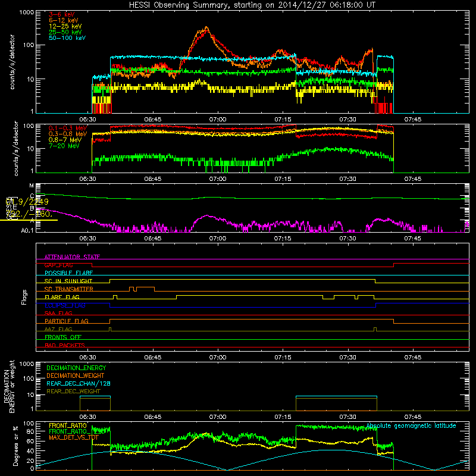The height and width of the screenshot is (476, 476).
Task: Click the 07:30 tick label under GOES plot
Action: point(347,239)
